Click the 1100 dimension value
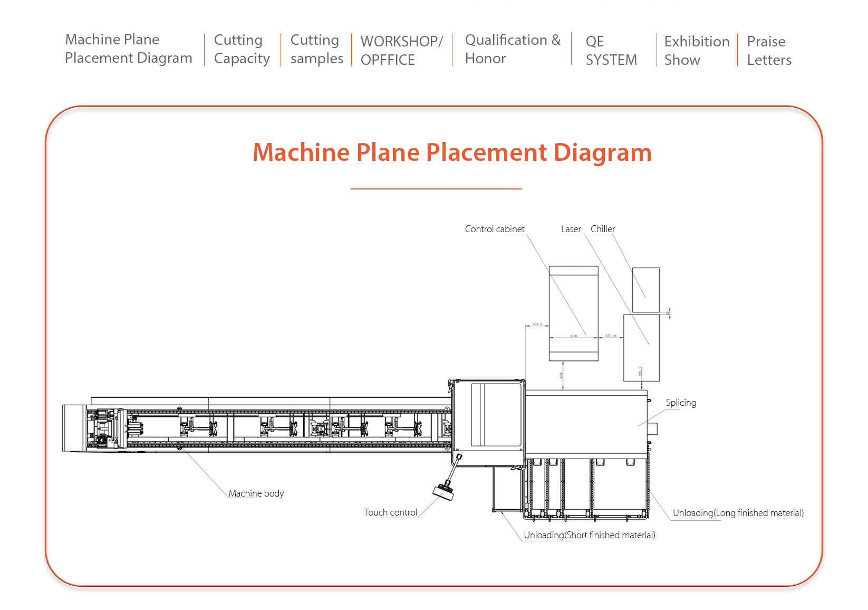868x610 pixels. point(573,336)
